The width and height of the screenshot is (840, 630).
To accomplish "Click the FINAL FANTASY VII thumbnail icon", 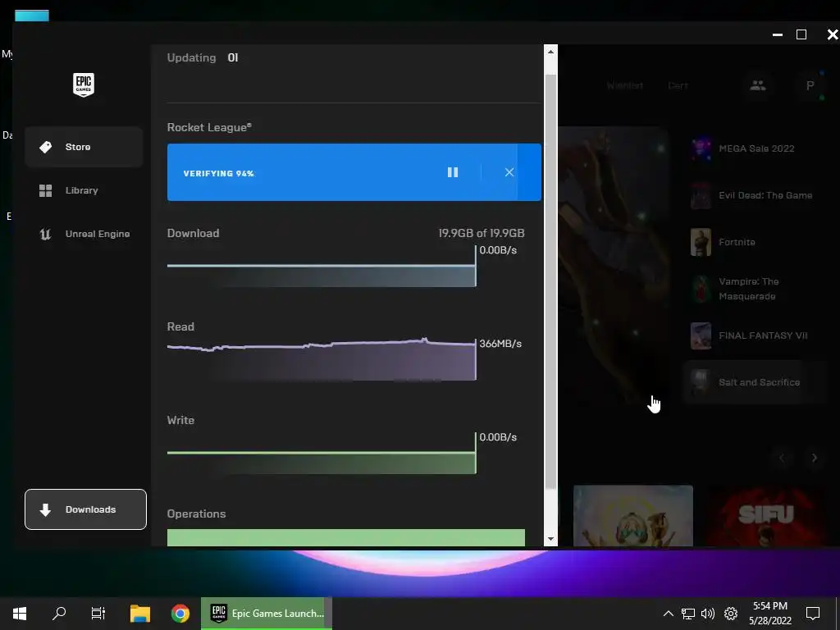I will coord(701,336).
